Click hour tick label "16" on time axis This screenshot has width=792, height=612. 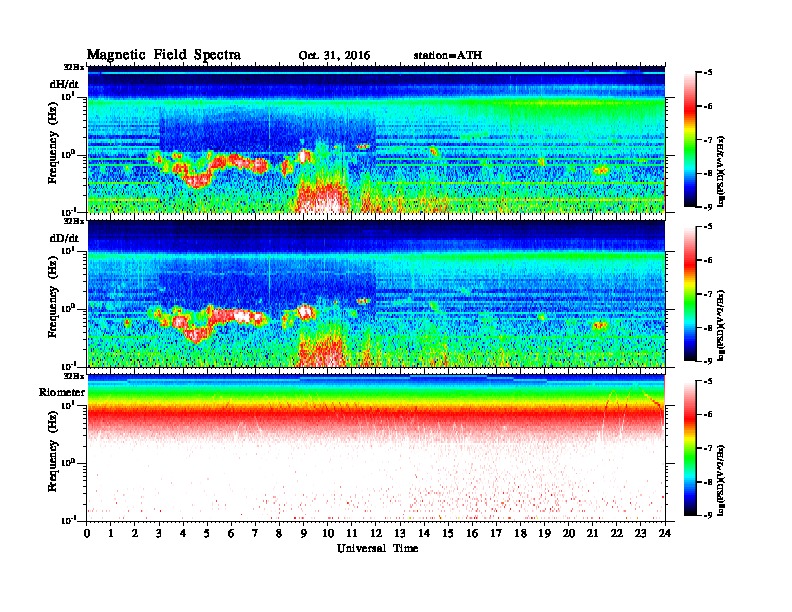tap(472, 534)
